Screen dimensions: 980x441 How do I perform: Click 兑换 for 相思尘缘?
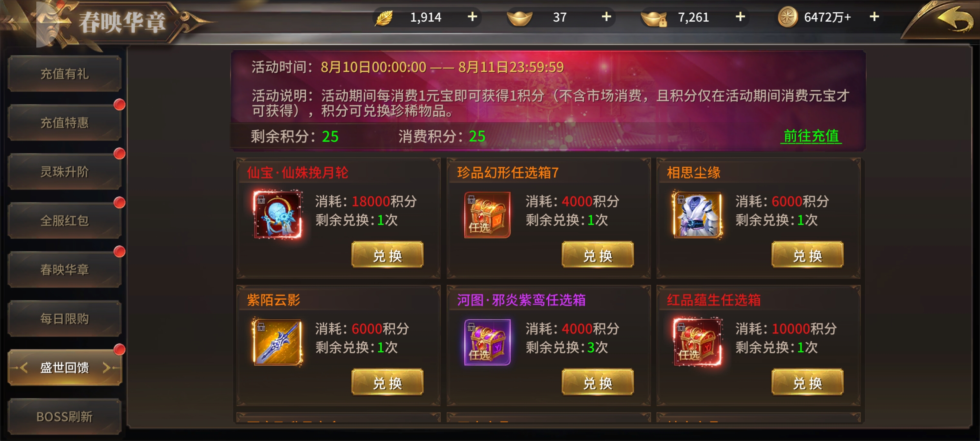[x=807, y=256]
